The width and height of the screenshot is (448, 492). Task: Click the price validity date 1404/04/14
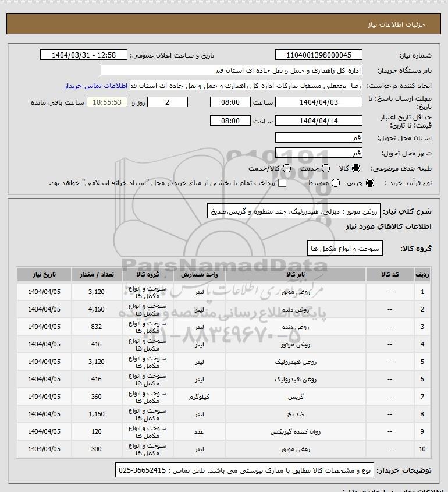[x=318, y=121]
